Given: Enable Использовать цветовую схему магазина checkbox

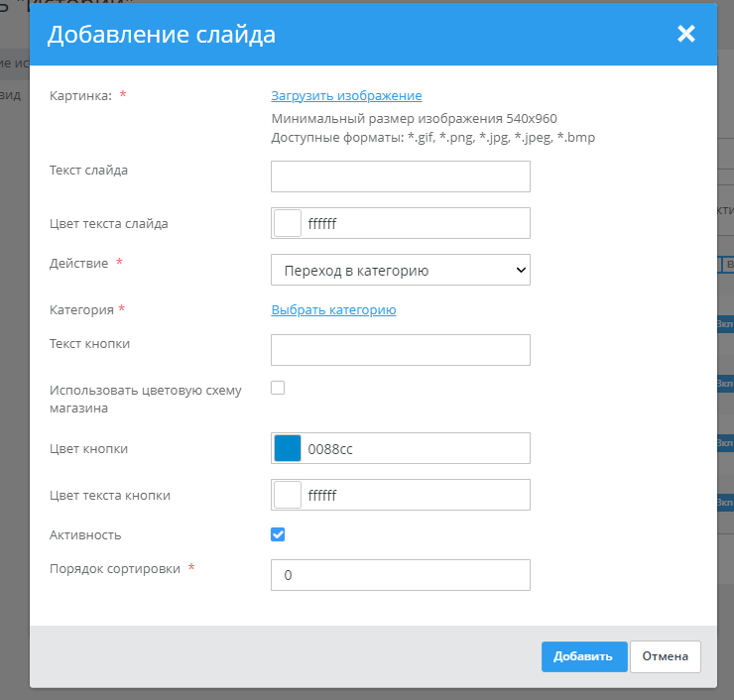Looking at the screenshot, I should 278,389.
